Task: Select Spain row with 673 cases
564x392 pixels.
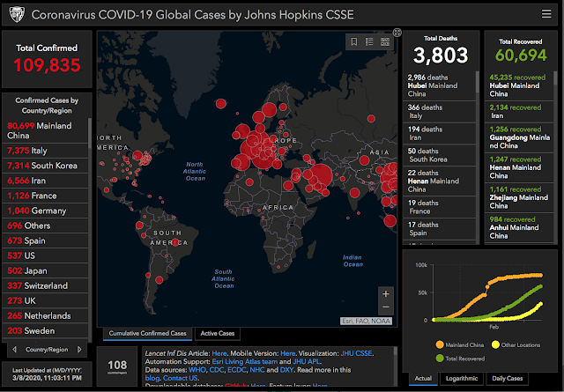Action: [45, 240]
